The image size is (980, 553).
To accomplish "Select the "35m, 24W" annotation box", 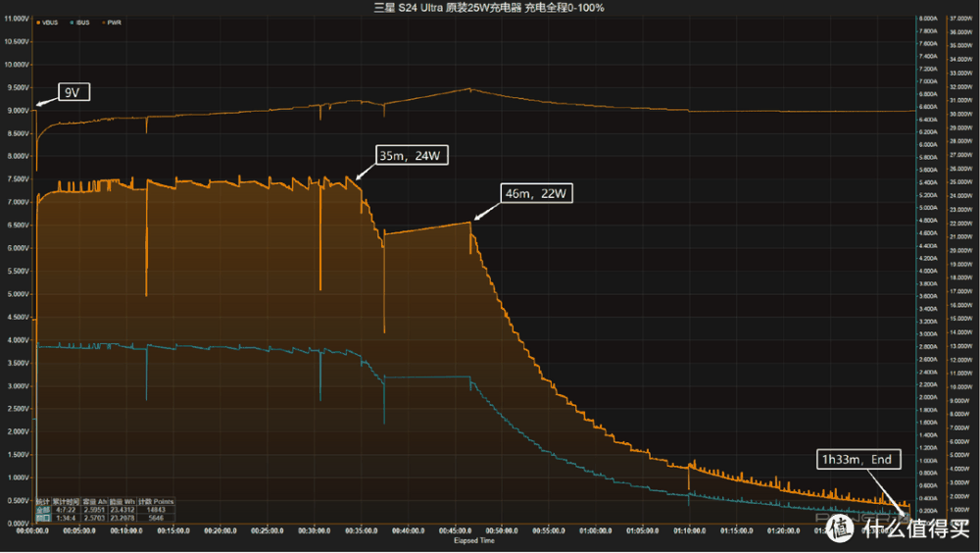I will 408,156.
